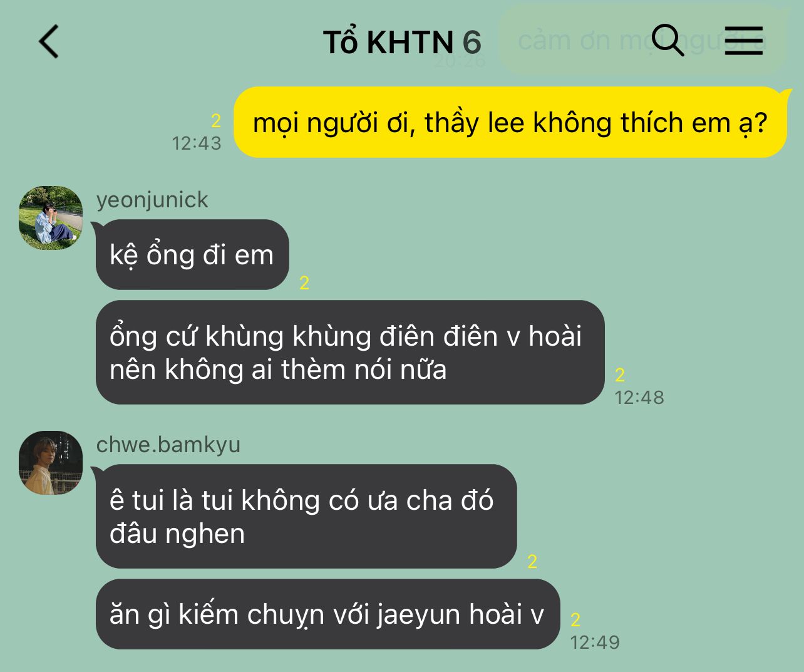Tap the unread count beside 'kệ ổng đi em'
Screen dimensions: 804x672
[304, 283]
